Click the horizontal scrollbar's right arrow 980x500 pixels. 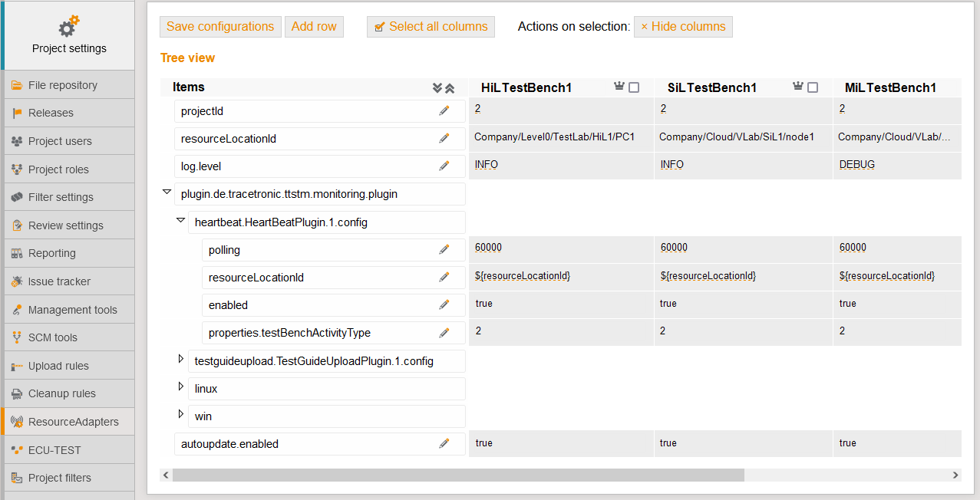[x=954, y=475]
